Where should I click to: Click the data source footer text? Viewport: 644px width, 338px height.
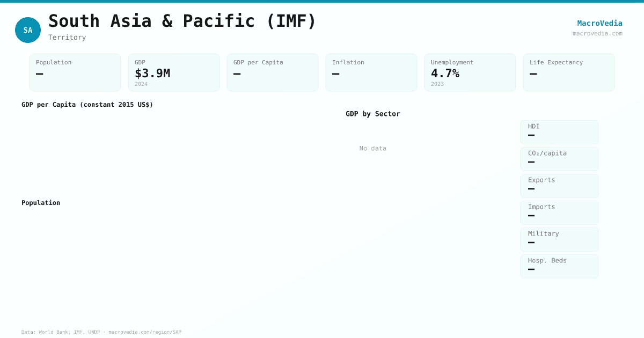pos(101,332)
